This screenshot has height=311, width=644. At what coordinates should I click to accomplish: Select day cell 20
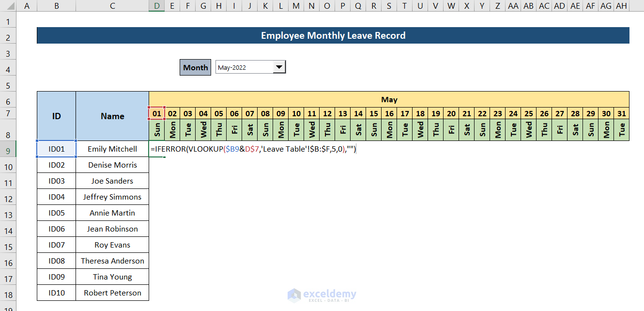click(x=451, y=113)
